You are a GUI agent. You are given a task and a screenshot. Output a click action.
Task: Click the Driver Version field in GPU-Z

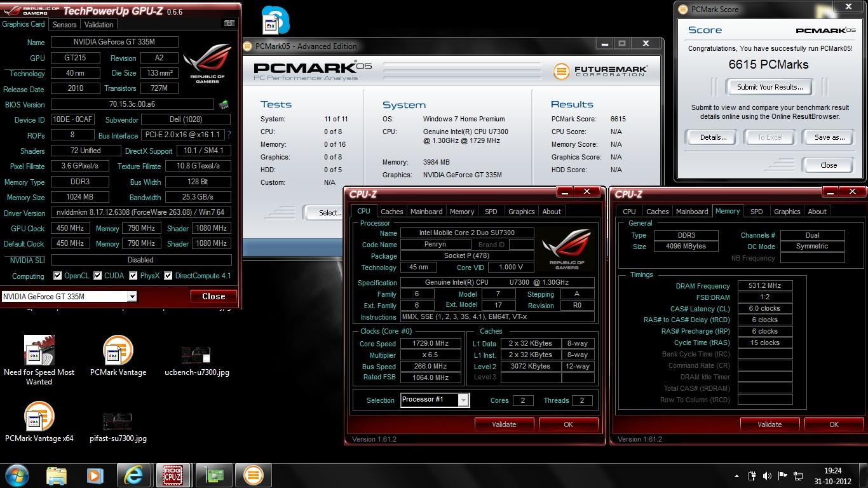tap(141, 213)
